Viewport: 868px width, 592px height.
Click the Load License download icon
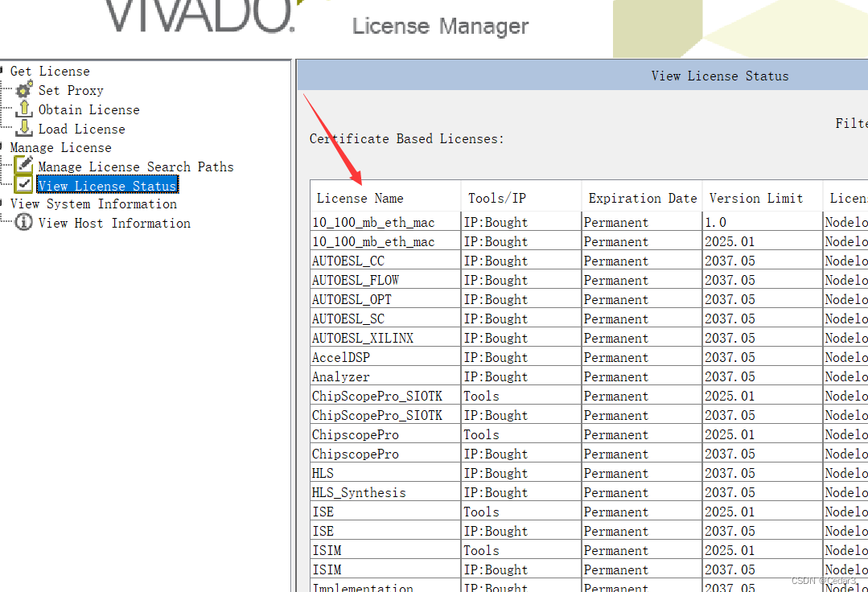(24, 128)
